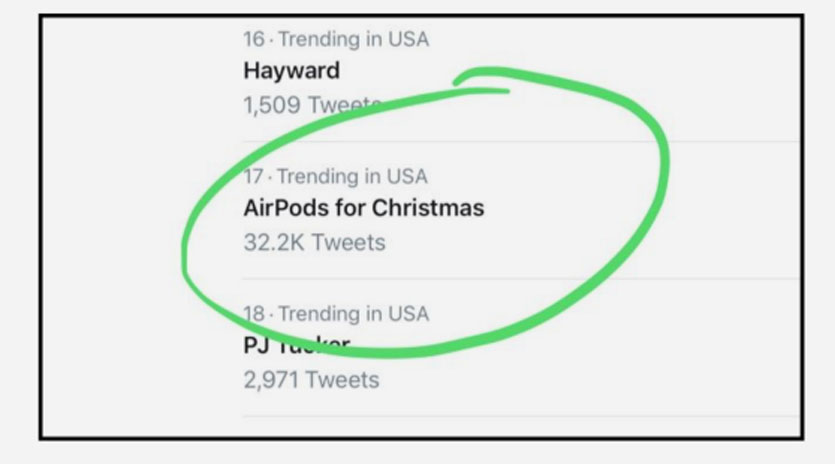Open the AirPods for Christmas trend

pos(363,208)
